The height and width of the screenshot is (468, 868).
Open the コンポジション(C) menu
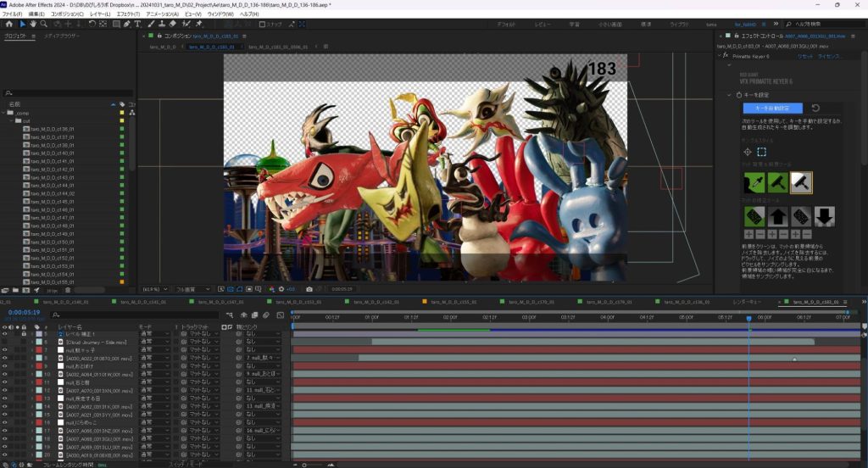point(68,14)
